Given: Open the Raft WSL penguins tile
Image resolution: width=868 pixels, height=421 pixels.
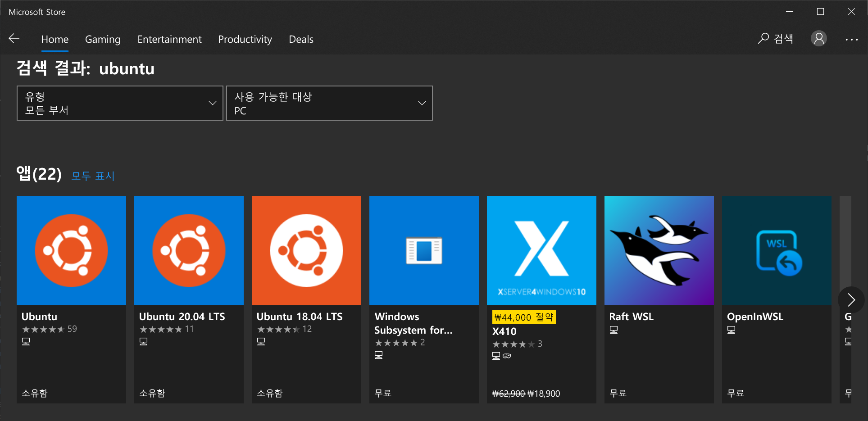Looking at the screenshot, I should pos(659,250).
